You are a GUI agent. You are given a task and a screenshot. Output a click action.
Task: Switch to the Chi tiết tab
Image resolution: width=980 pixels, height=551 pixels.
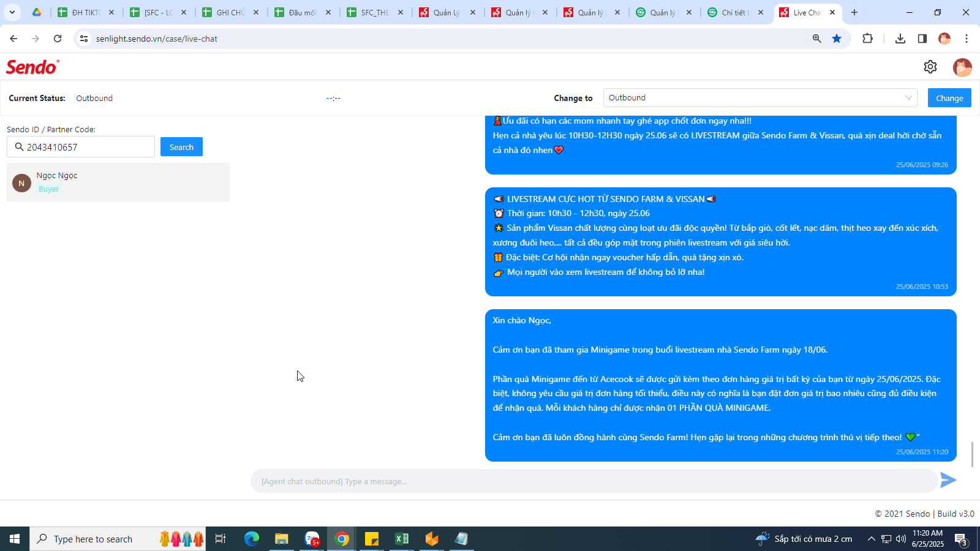click(736, 12)
